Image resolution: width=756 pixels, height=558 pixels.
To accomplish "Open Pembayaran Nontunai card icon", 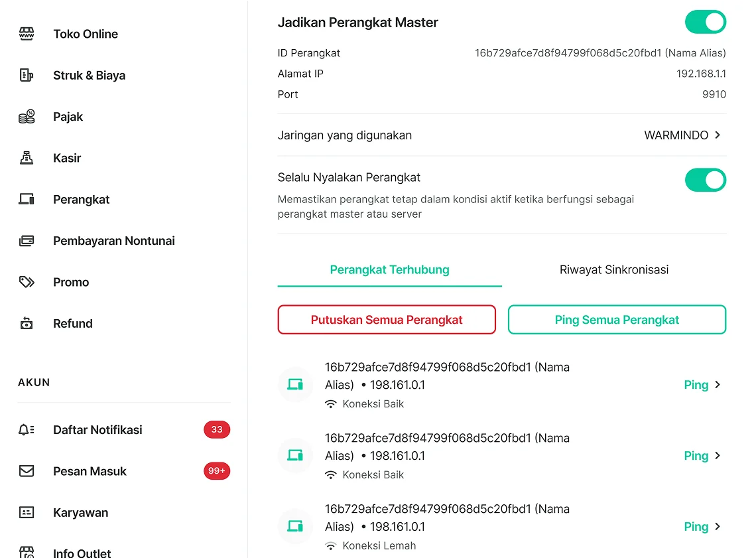I will [x=27, y=241].
